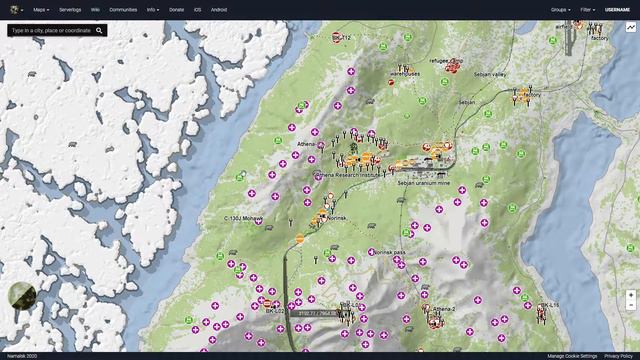Click the orange marker on road south of Norinsk
The width and height of the screenshot is (640, 360).
300,238
